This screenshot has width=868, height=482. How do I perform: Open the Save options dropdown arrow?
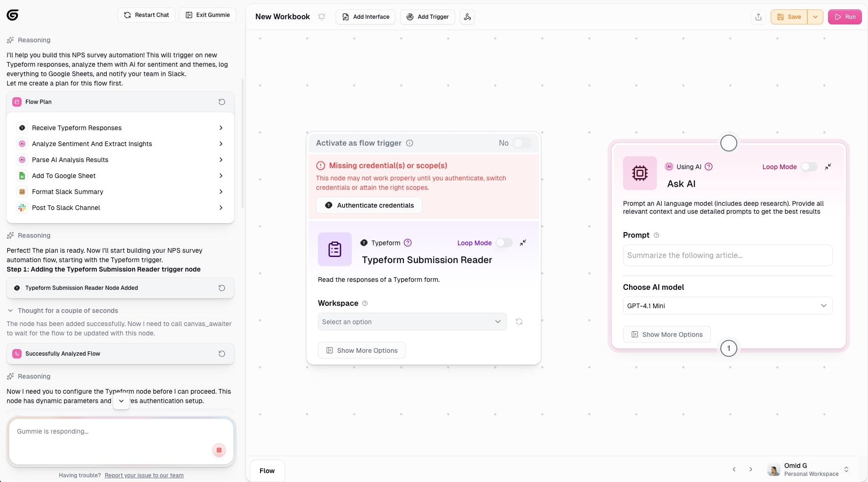click(815, 17)
